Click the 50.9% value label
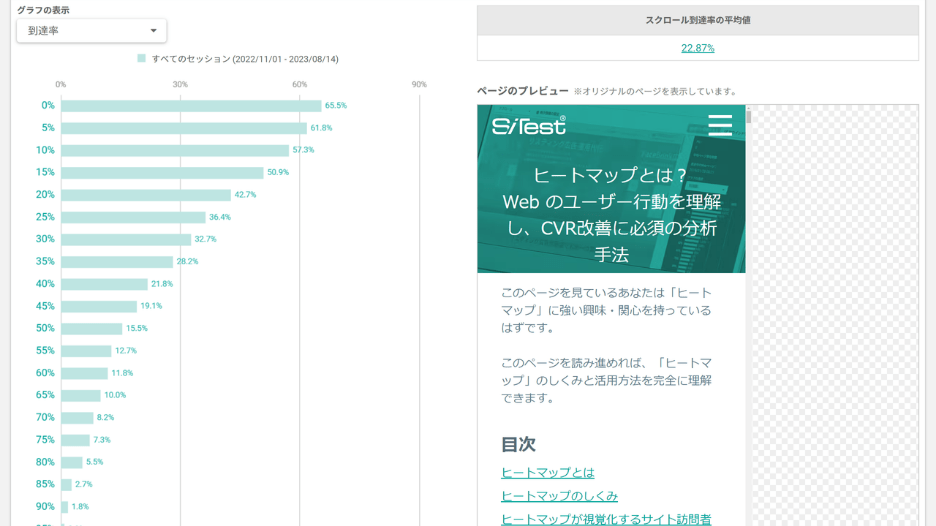 [278, 172]
